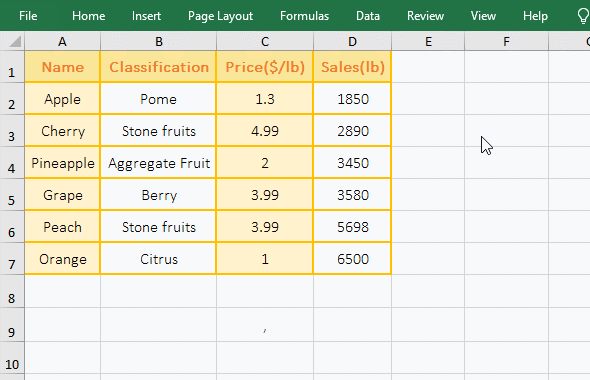
Task: Select column E header
Action: coord(428,41)
